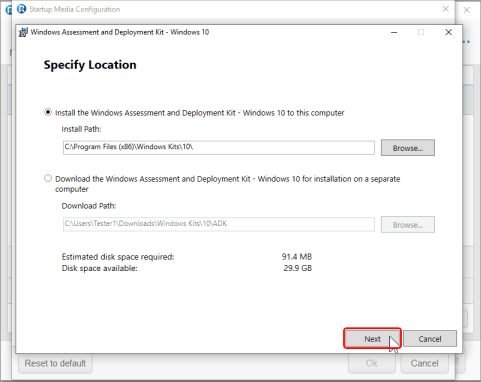481x382 pixels.
Task: Select download ADK for separate computer option
Action: tap(48, 178)
